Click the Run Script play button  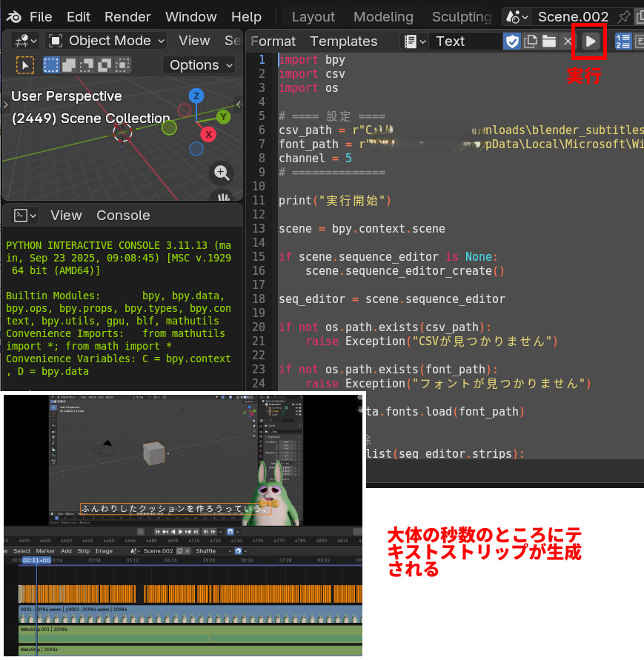pyautogui.click(x=591, y=41)
